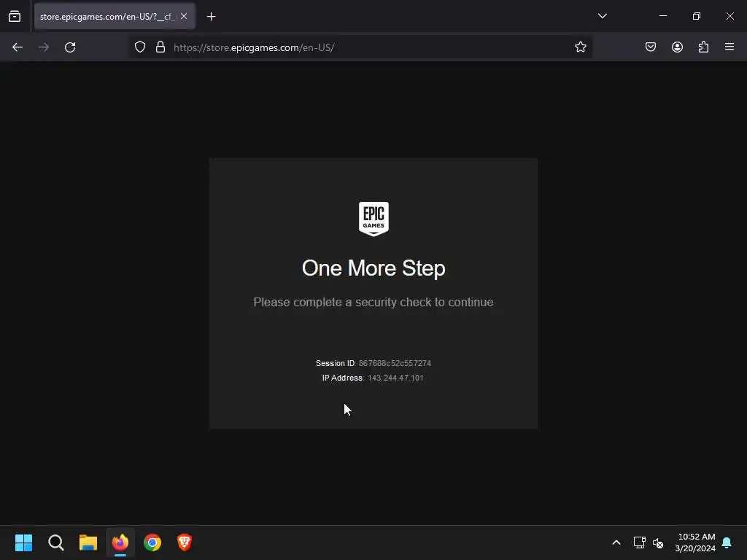Open the Windows Start menu
The width and height of the screenshot is (747, 560).
point(23,542)
